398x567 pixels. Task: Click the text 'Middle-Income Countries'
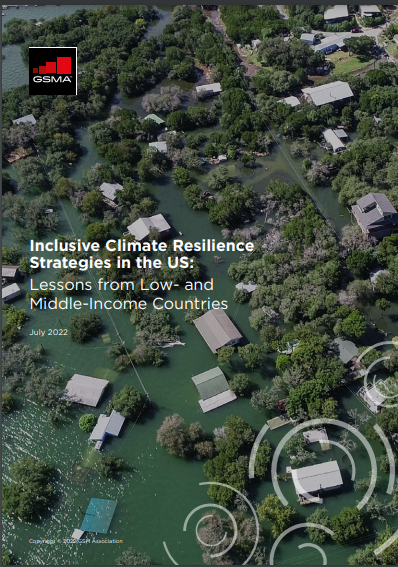coord(129,304)
